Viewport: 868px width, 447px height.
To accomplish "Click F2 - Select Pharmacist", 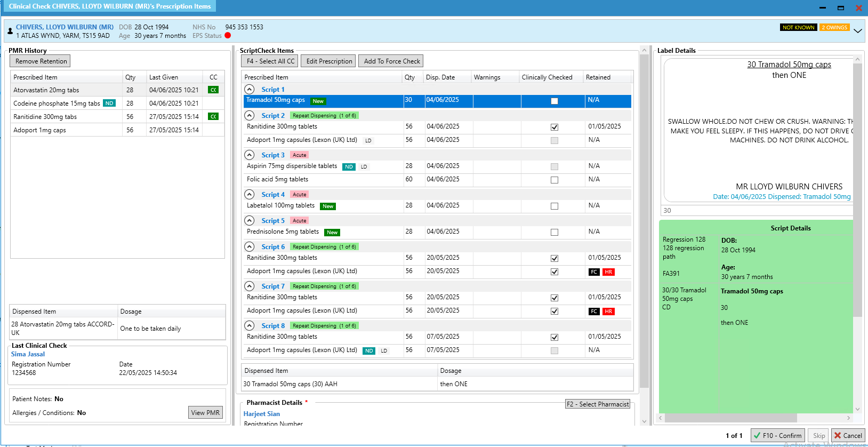I will [598, 404].
